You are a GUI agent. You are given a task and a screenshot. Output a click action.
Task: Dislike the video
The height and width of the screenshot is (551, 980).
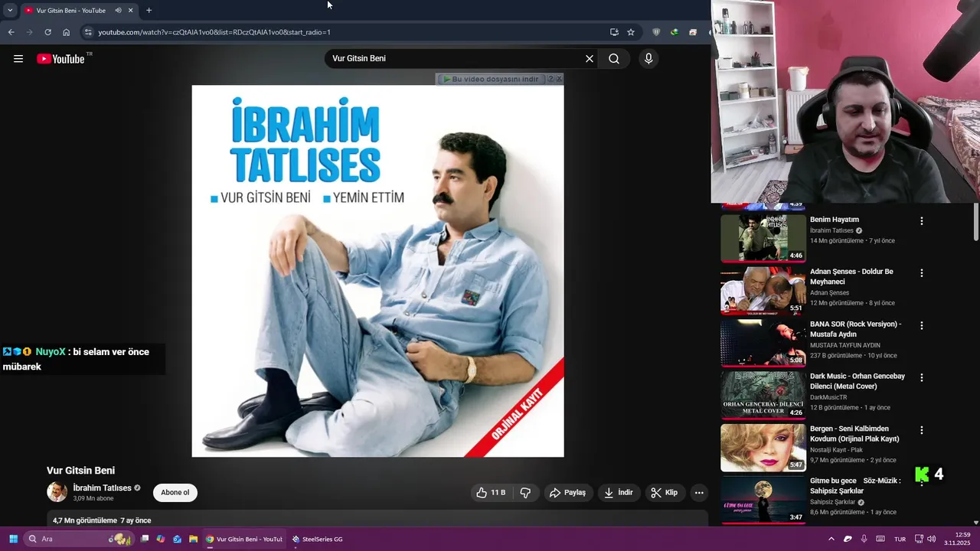pos(525,493)
